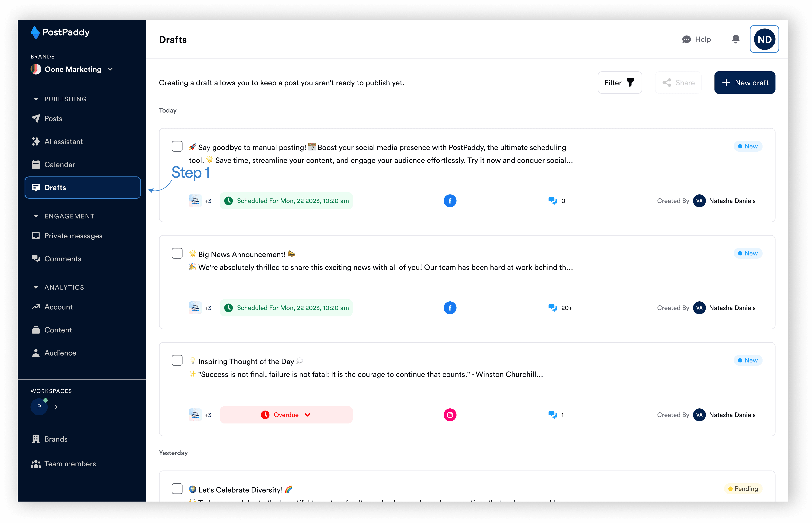Go to Calendar in the sidebar
The width and height of the screenshot is (812, 523).
click(59, 165)
